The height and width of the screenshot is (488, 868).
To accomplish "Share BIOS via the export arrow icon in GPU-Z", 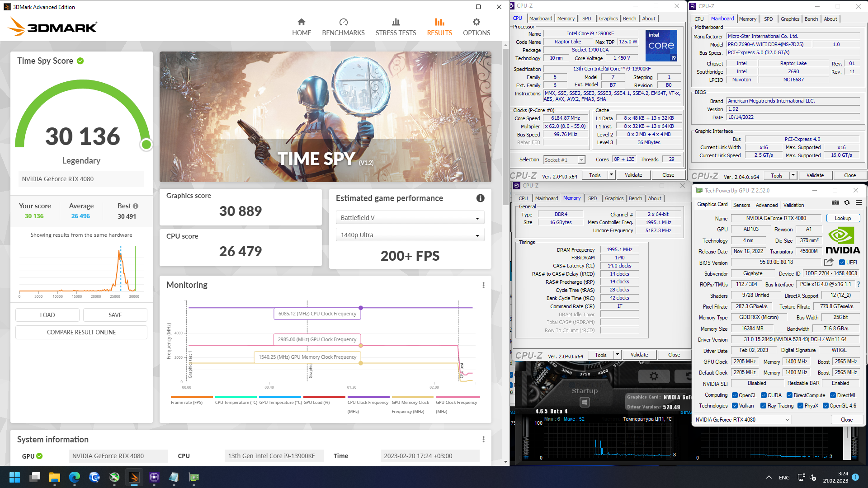I will click(829, 262).
